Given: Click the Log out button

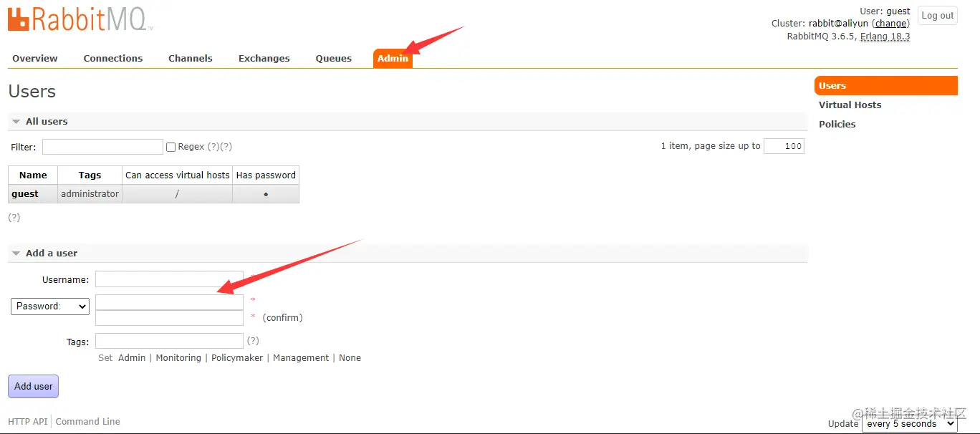Looking at the screenshot, I should 938,16.
